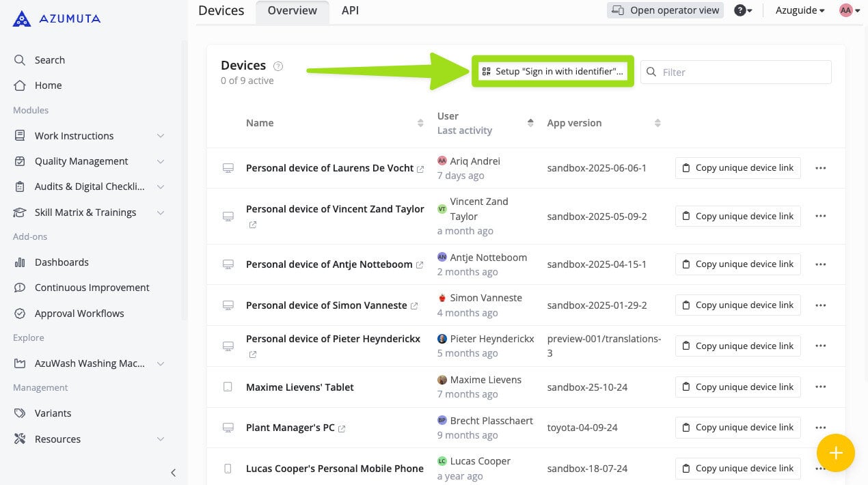
Task: Click the yellow plus add device button
Action: coord(835,453)
